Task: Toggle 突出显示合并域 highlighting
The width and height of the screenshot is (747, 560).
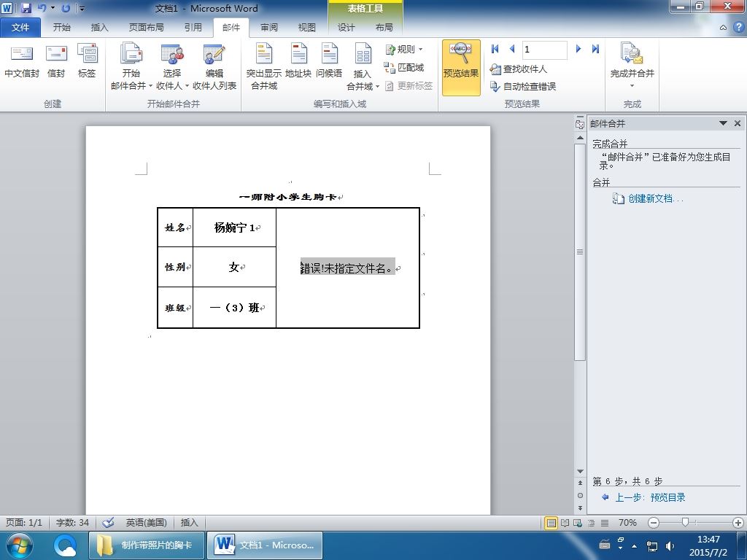Action: coord(264,66)
